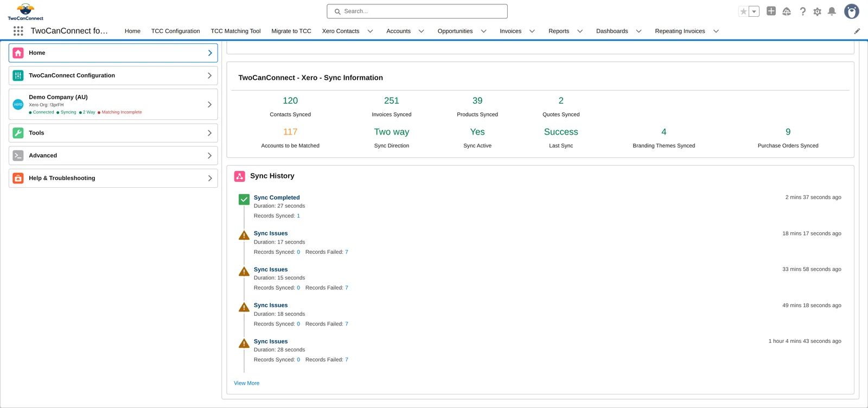This screenshot has height=408, width=868.
Task: Open the Sync Completed entry link
Action: [277, 197]
